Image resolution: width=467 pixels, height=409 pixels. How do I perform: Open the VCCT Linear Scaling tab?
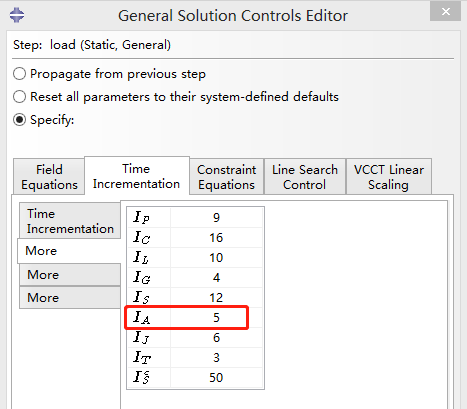tap(389, 177)
